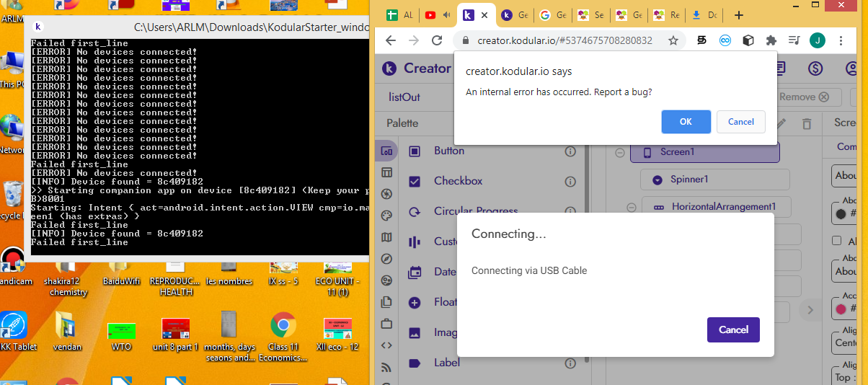Click the cube extension icon in Chrome
The height and width of the screenshot is (385, 868).
click(748, 40)
